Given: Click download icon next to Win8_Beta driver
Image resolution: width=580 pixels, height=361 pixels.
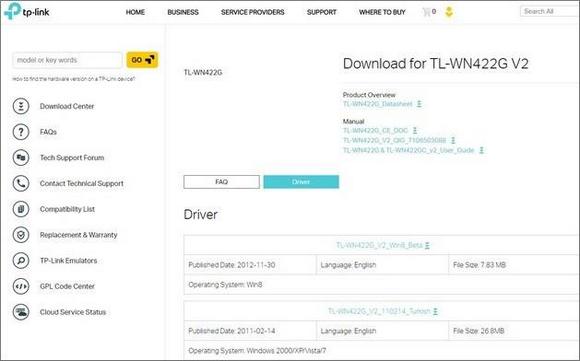Looking at the screenshot, I should (x=427, y=245).
